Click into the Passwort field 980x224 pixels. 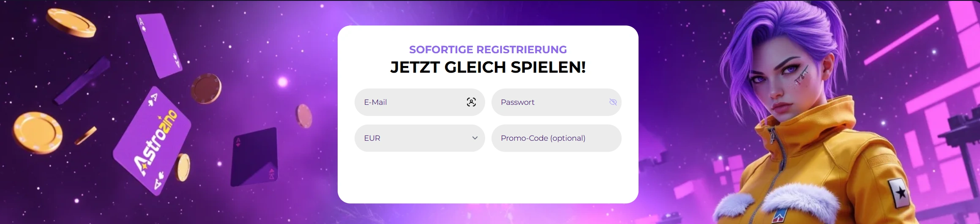tap(549, 102)
